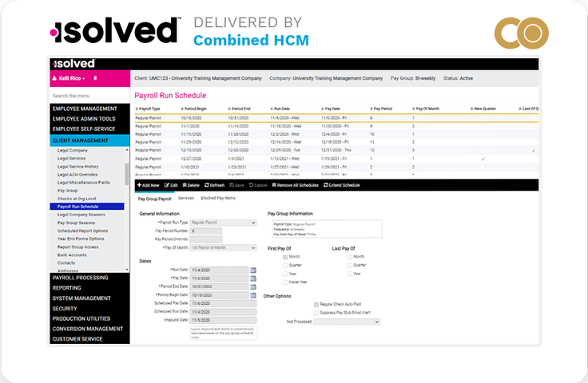Click the isolved logo in the app header
This screenshot has height=383, width=588.
click(x=73, y=64)
